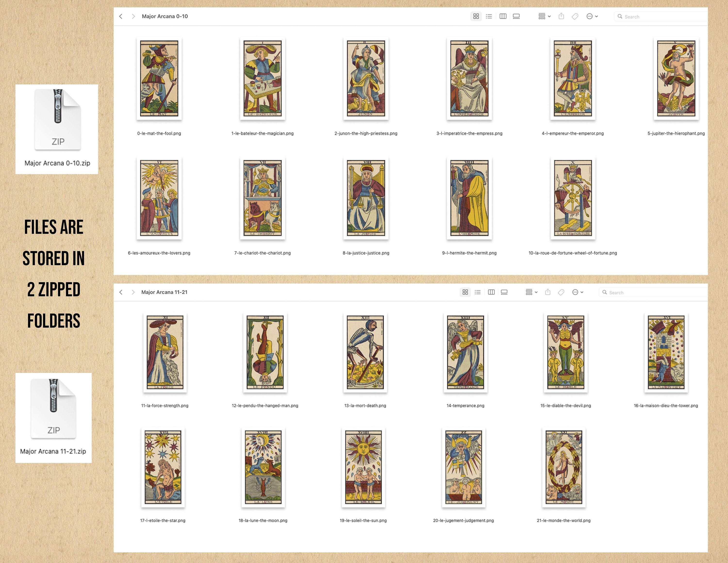Click Tags icon in Major Arcana 0-10 window
This screenshot has width=728, height=563.
pyautogui.click(x=575, y=16)
